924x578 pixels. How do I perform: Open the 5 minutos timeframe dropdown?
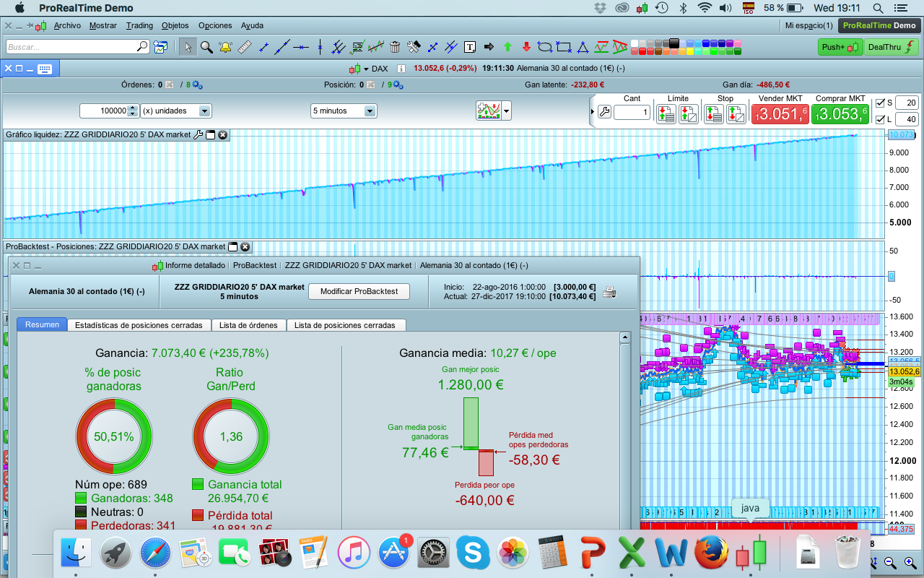click(370, 111)
